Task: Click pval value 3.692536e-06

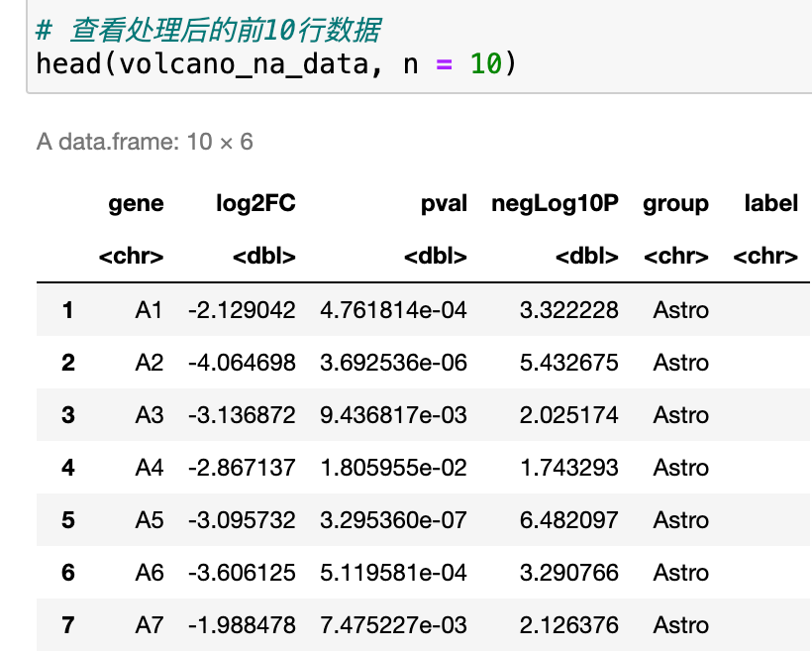Action: coord(393,363)
